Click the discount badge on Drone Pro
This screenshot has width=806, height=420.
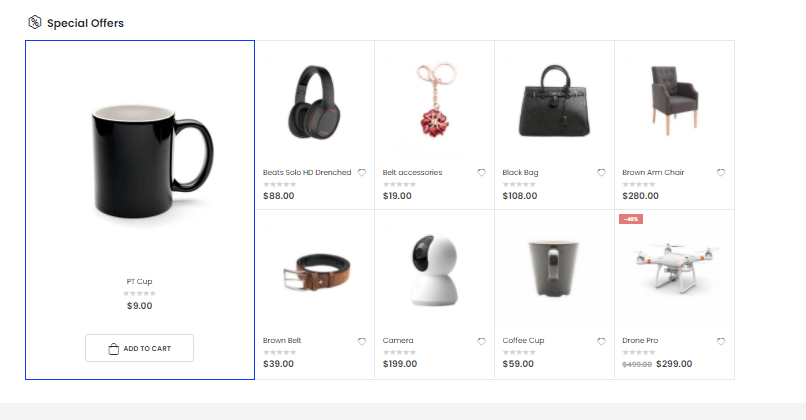(631, 219)
